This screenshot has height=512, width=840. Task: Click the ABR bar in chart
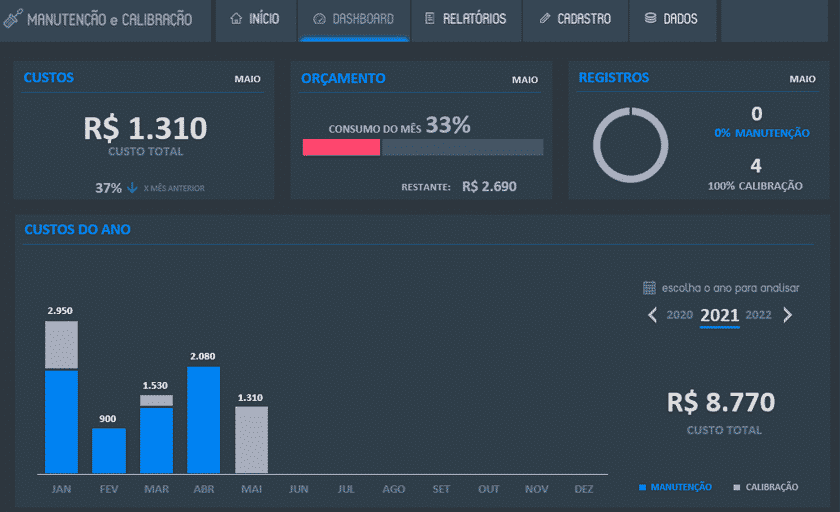click(204, 420)
